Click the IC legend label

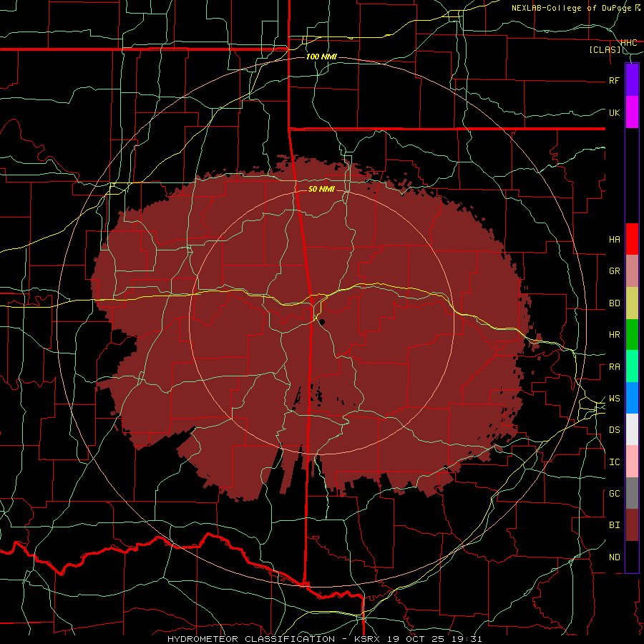[x=614, y=462]
